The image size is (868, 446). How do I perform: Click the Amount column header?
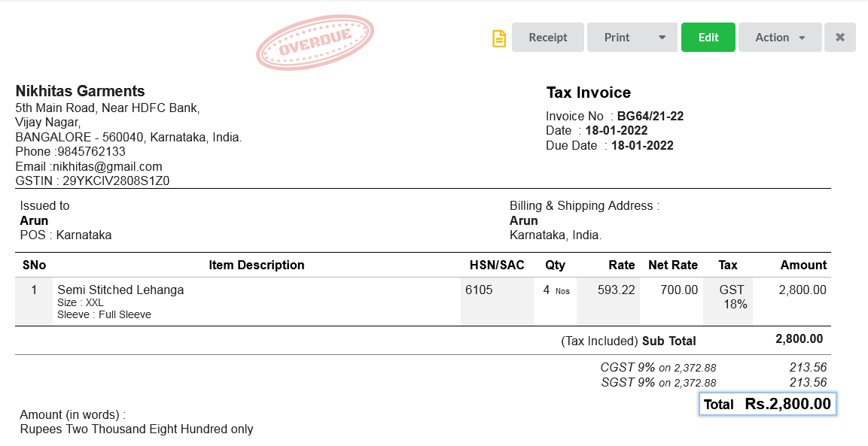click(803, 265)
